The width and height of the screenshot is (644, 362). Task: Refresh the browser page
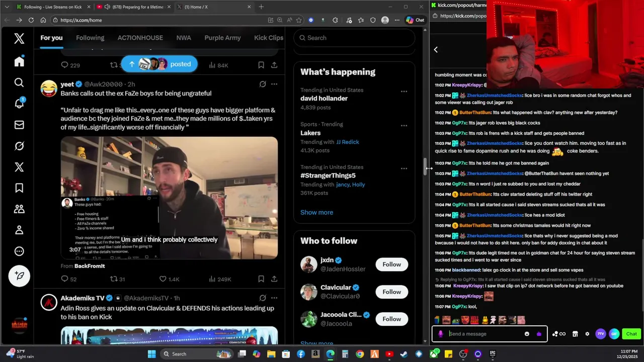click(x=31, y=20)
